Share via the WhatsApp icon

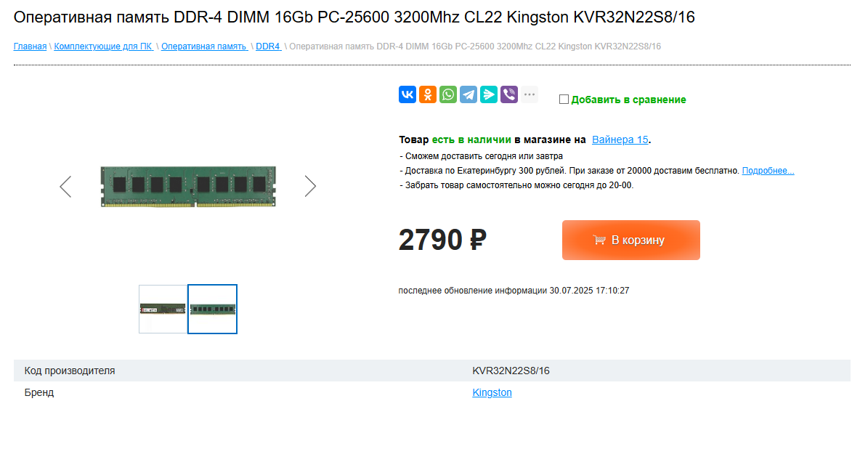pyautogui.click(x=448, y=94)
